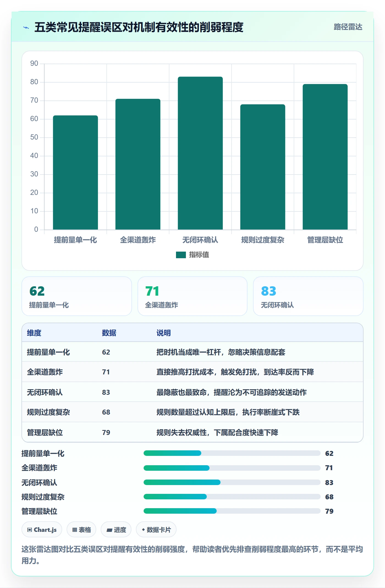Click the 说明 column header

pos(164,333)
